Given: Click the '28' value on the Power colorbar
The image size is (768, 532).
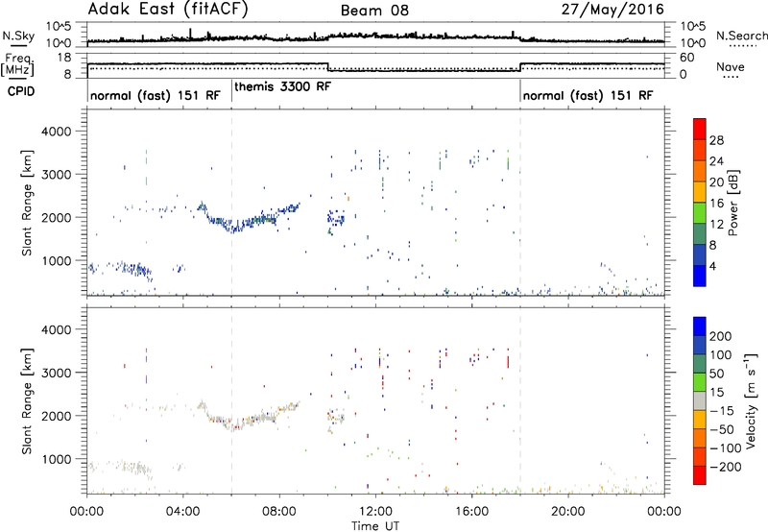Looking at the screenshot, I should tap(716, 140).
